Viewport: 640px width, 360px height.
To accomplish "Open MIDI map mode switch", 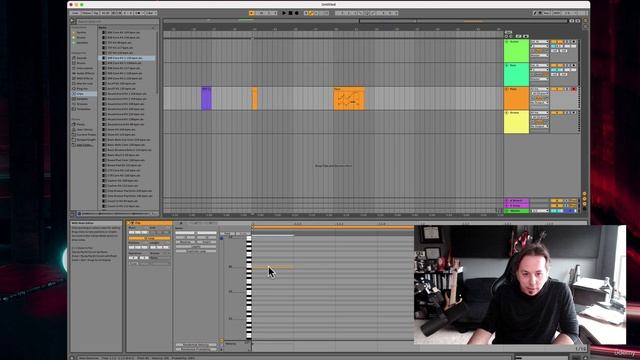I will [x=557, y=13].
